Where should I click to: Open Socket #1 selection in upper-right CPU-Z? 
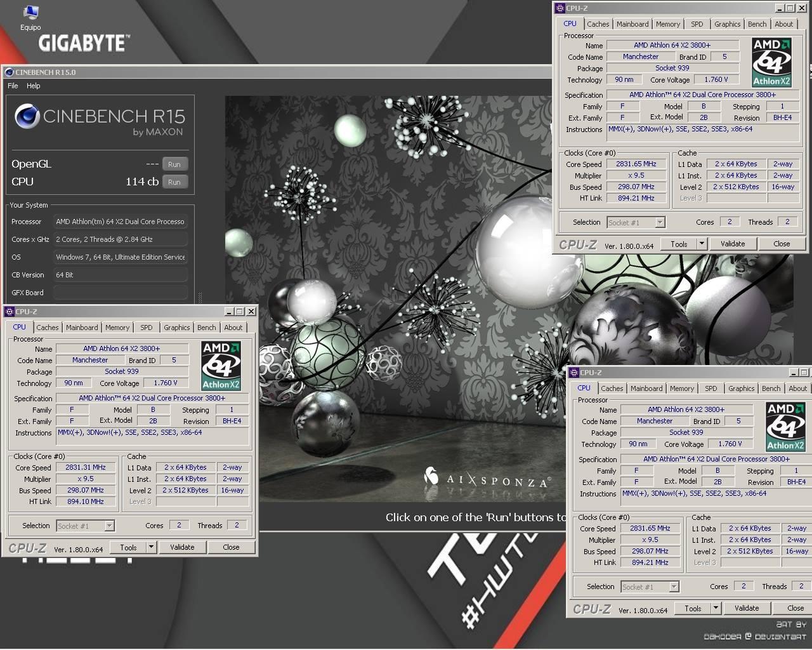click(636, 222)
